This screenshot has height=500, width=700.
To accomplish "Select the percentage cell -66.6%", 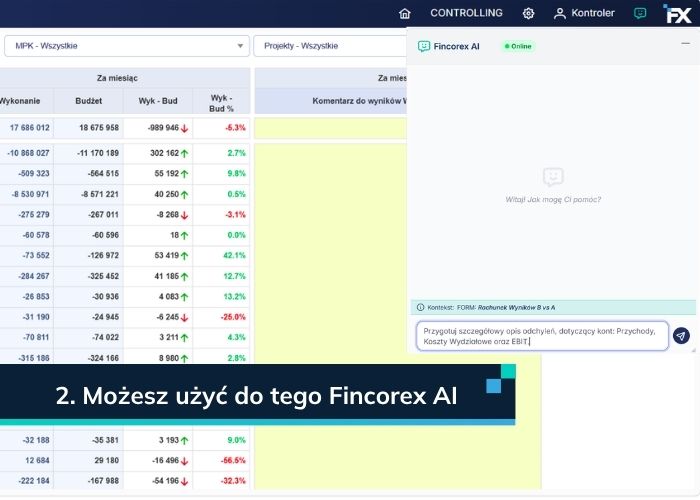I will click(221, 461).
